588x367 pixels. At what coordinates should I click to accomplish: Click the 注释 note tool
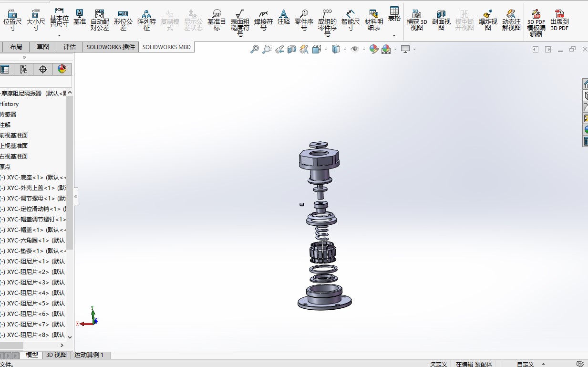coord(283,17)
